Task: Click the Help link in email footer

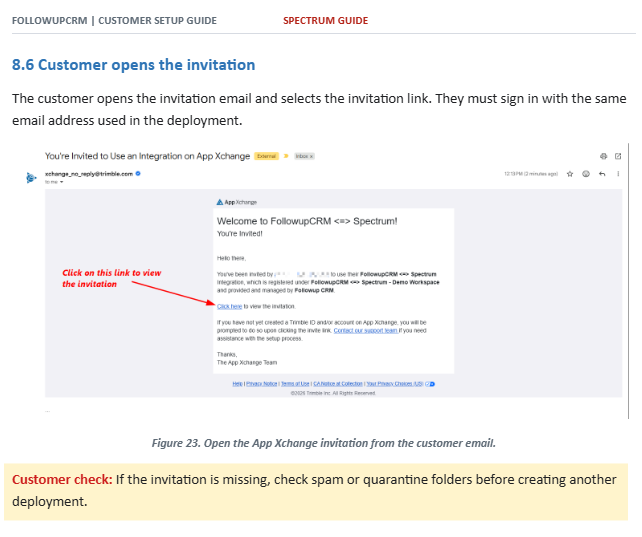Action: point(237,384)
